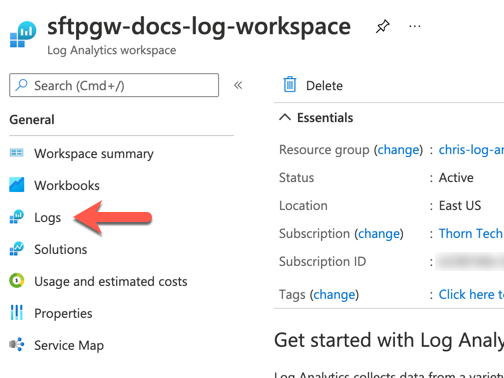The height and width of the screenshot is (378, 504).
Task: Click the Workspace summary icon
Action: click(17, 153)
